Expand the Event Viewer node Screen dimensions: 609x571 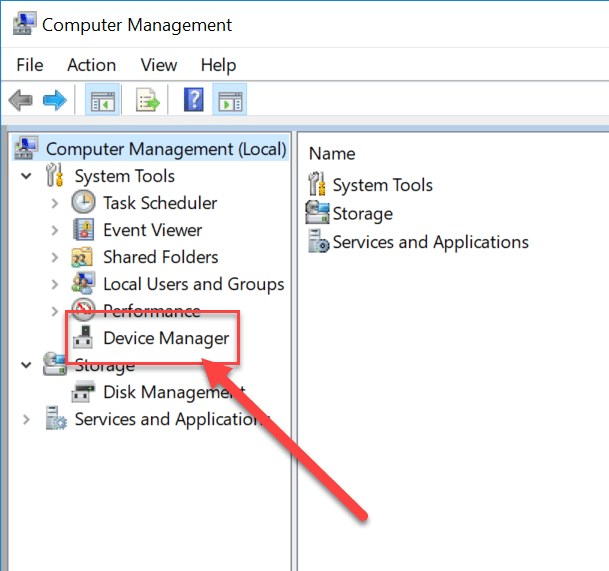(55, 230)
